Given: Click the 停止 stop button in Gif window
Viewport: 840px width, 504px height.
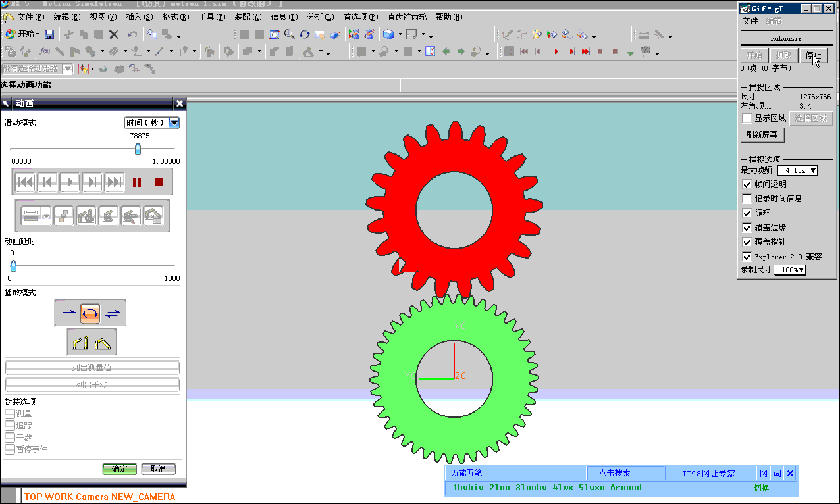Looking at the screenshot, I should click(814, 55).
